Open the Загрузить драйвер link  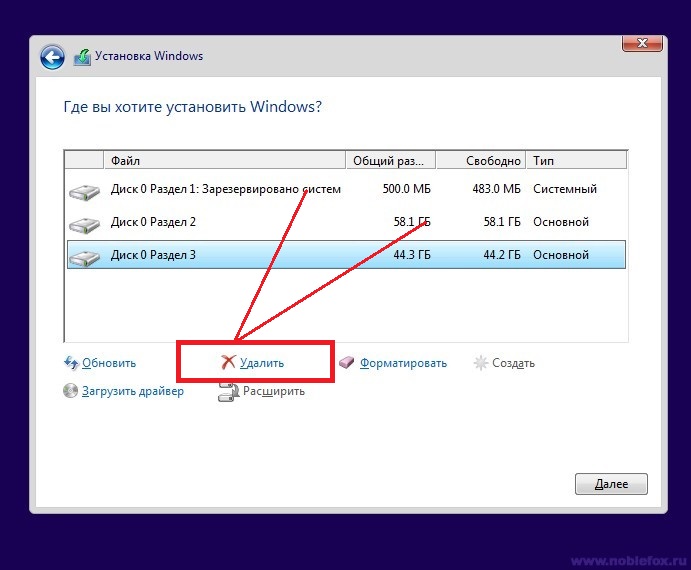(x=133, y=391)
